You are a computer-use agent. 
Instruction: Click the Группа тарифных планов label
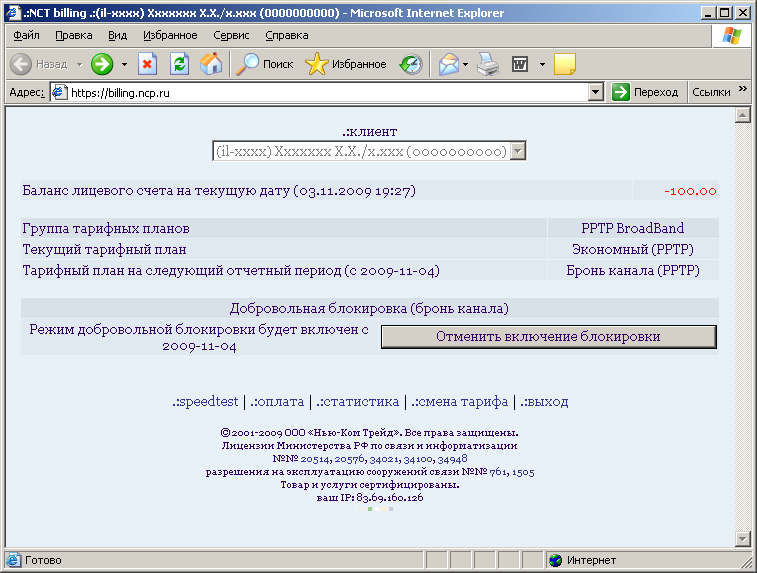106,228
